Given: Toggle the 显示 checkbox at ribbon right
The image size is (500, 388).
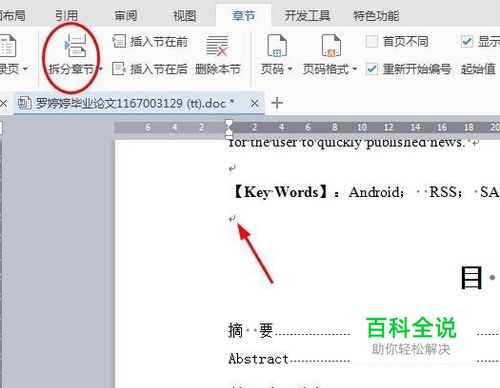Looking at the screenshot, I should click(x=467, y=42).
